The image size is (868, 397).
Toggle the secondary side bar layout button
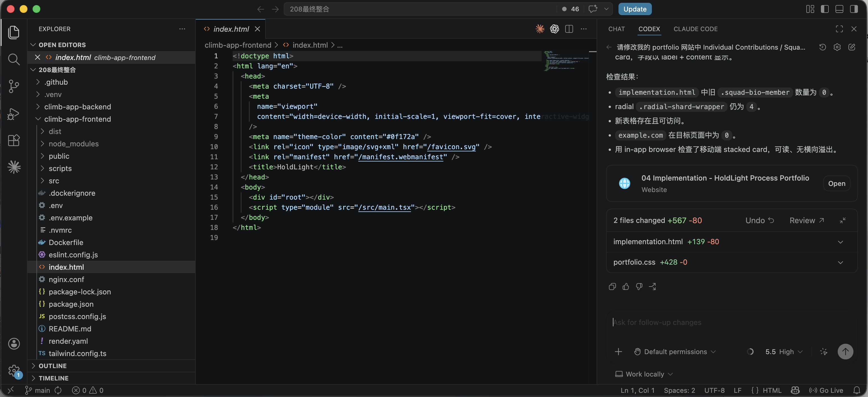[x=853, y=9]
